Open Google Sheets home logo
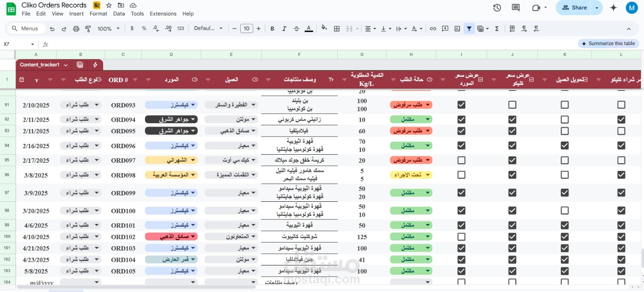The width and height of the screenshot is (644, 292). (x=11, y=9)
